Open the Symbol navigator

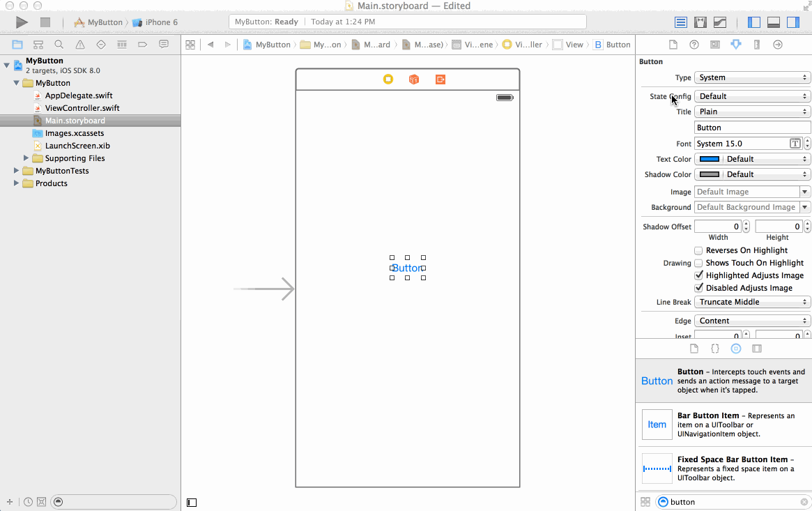[x=38, y=45]
